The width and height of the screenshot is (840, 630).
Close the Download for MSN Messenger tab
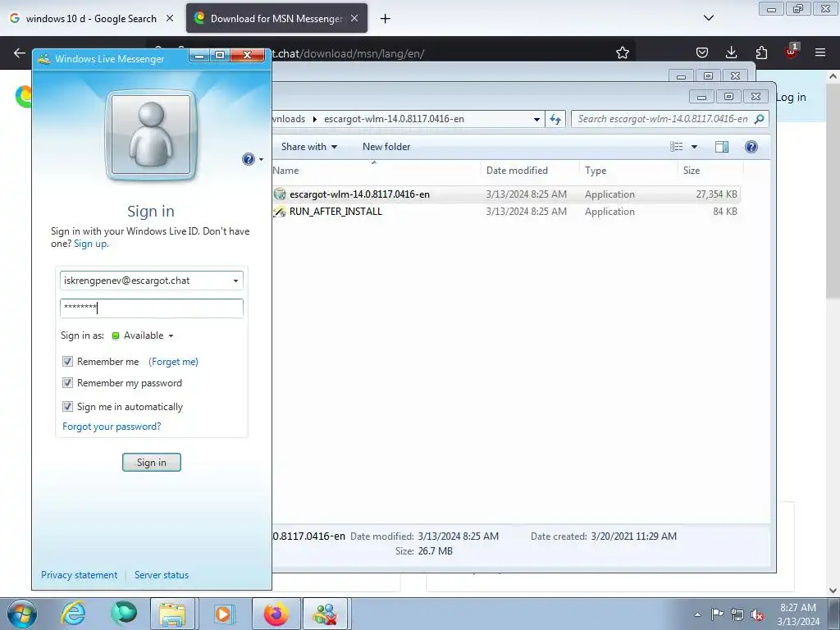(x=354, y=18)
